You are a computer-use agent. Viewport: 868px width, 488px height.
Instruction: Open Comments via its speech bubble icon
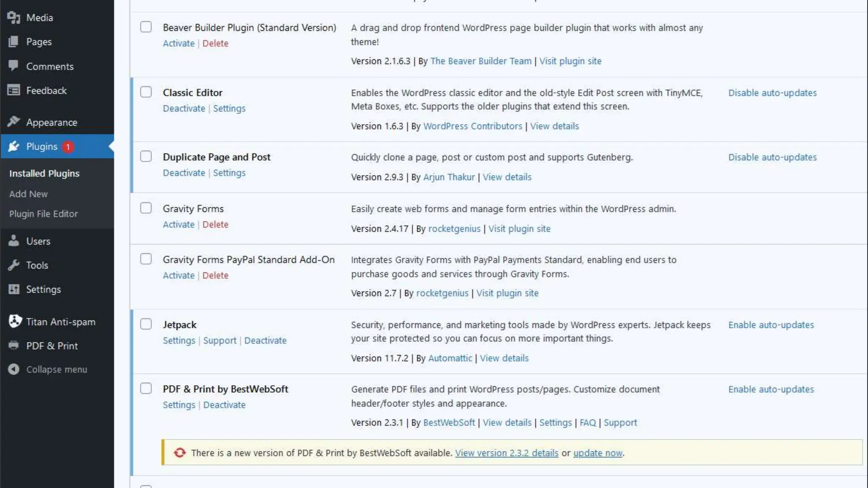(14, 66)
